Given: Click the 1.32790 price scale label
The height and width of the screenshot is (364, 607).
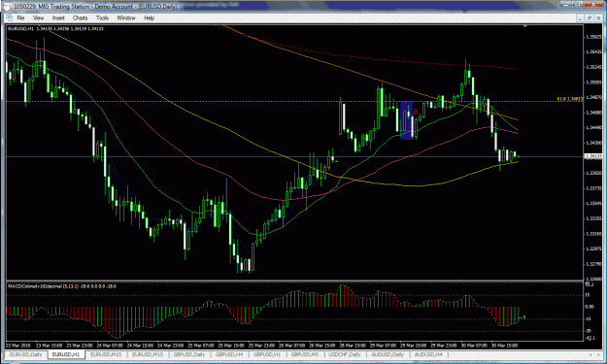Looking at the screenshot, I should (x=593, y=264).
